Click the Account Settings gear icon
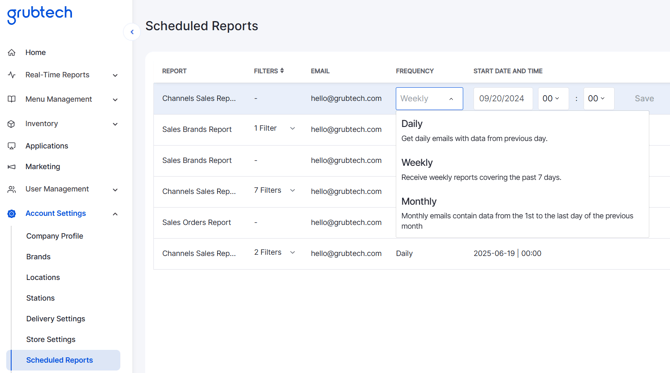Image resolution: width=670 pixels, height=373 pixels. (12, 214)
